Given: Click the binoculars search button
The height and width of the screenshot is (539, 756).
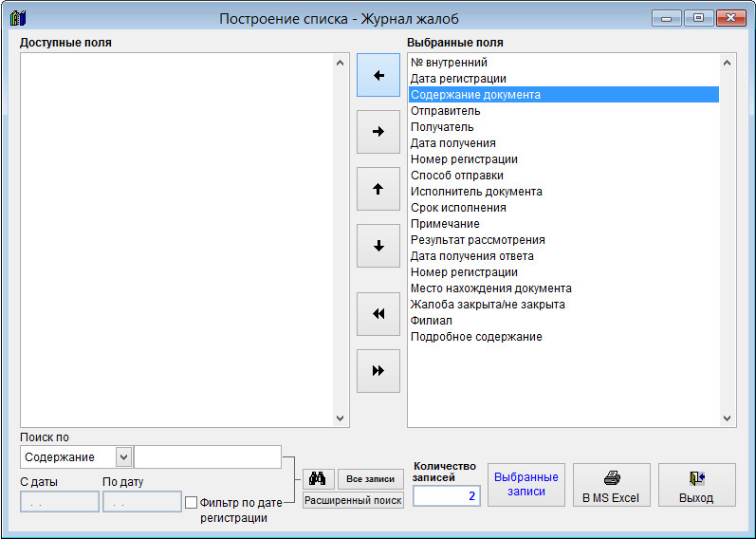Looking at the screenshot, I should (x=318, y=478).
